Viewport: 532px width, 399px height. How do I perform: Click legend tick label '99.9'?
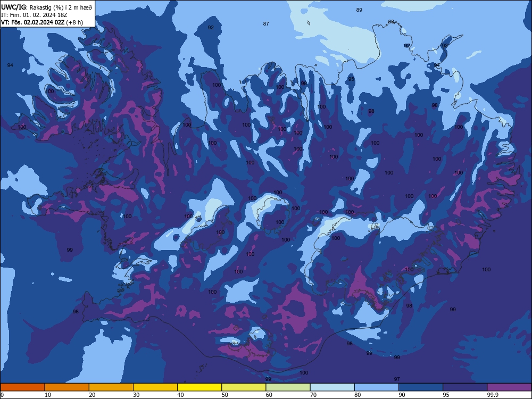point(493,395)
